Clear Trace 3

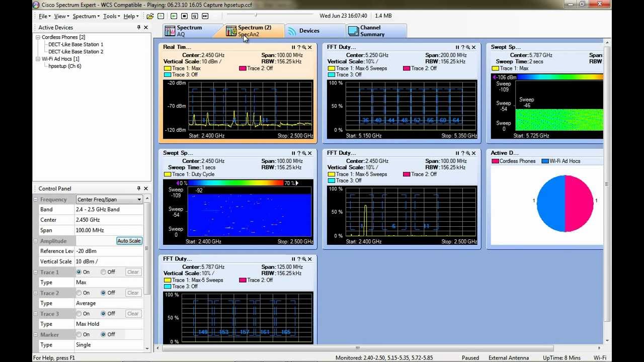click(133, 314)
